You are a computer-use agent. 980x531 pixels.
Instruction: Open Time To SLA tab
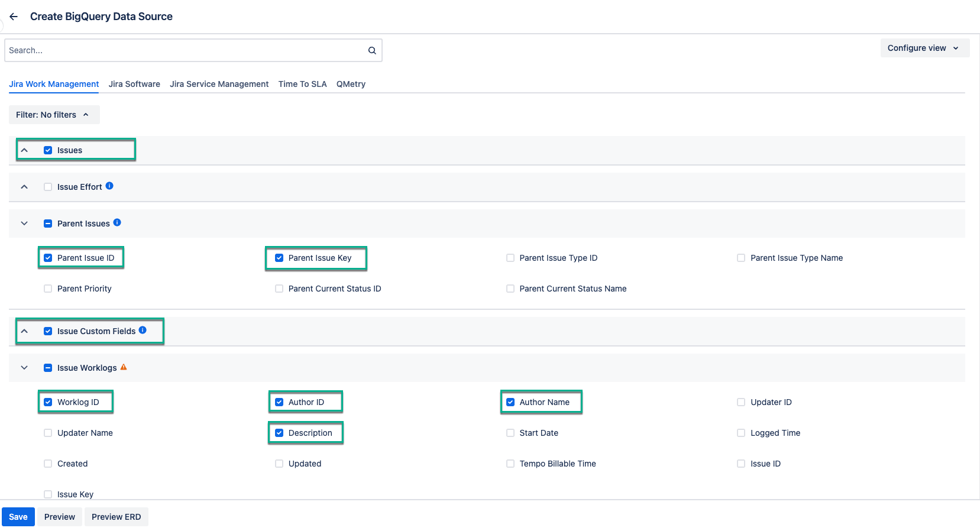point(302,84)
